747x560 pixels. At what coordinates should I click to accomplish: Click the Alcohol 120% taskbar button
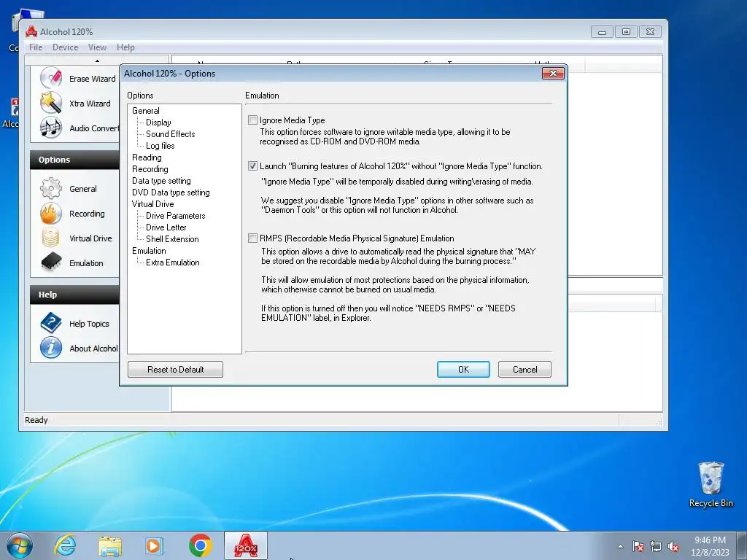246,545
